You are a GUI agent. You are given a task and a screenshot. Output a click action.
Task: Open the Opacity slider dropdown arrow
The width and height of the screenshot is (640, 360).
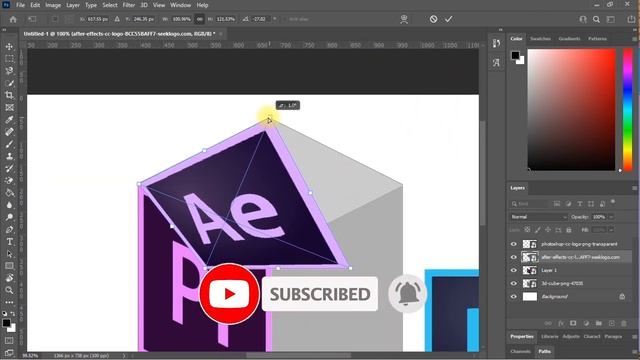(611, 217)
